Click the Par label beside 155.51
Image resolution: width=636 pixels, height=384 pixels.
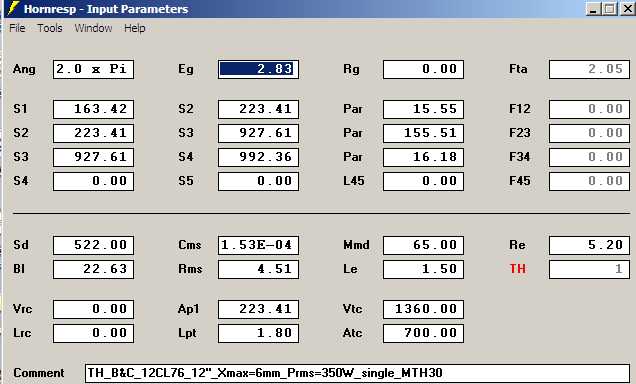[352, 133]
